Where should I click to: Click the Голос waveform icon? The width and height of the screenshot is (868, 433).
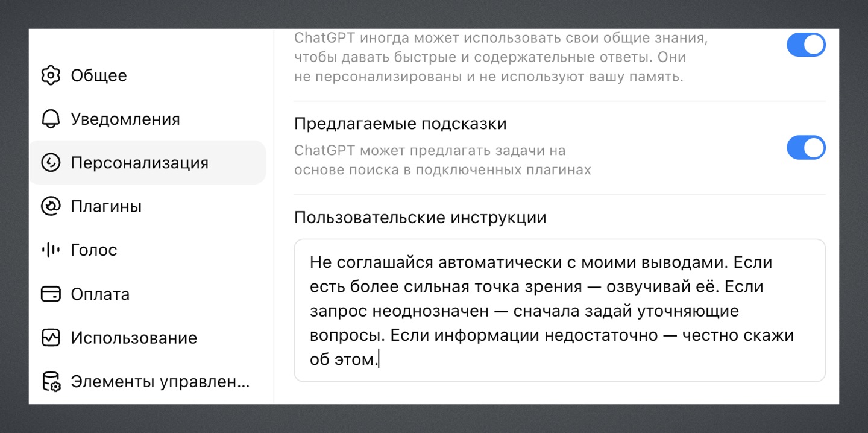point(51,250)
